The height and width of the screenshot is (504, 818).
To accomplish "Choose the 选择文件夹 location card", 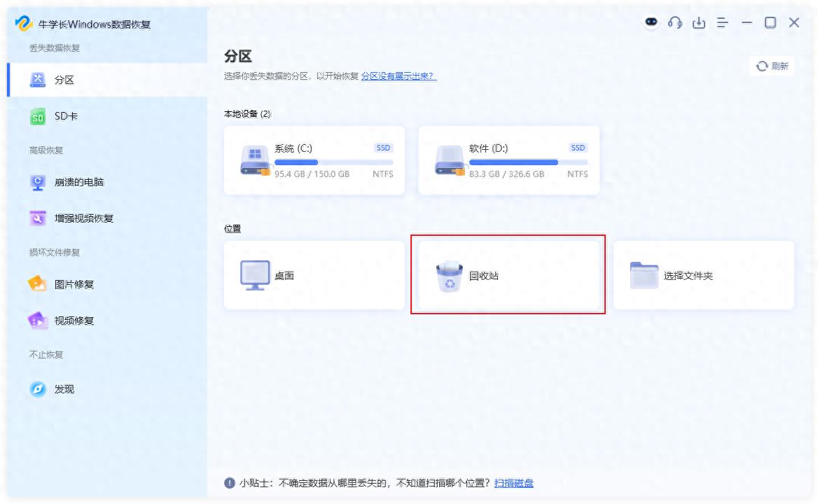I will point(703,275).
